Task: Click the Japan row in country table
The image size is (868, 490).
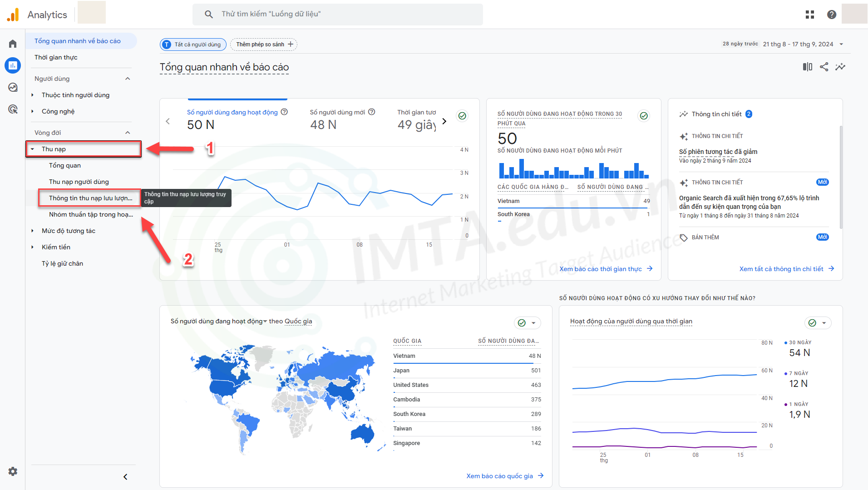Action: (x=467, y=371)
